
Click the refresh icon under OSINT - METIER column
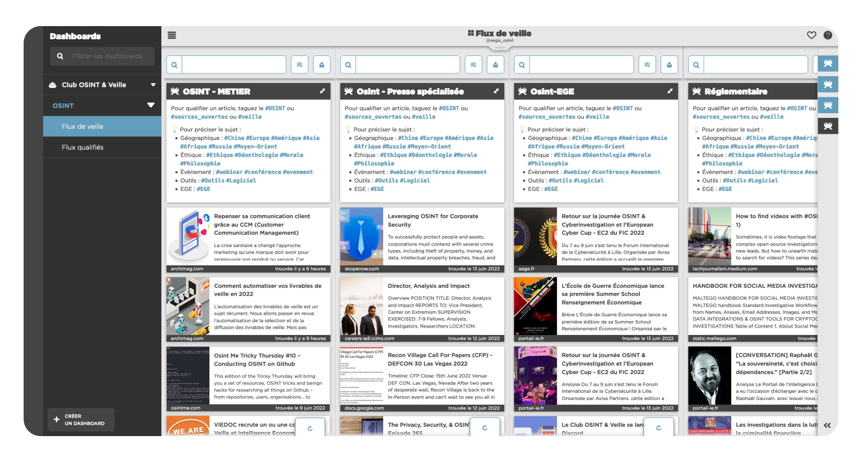point(310,428)
